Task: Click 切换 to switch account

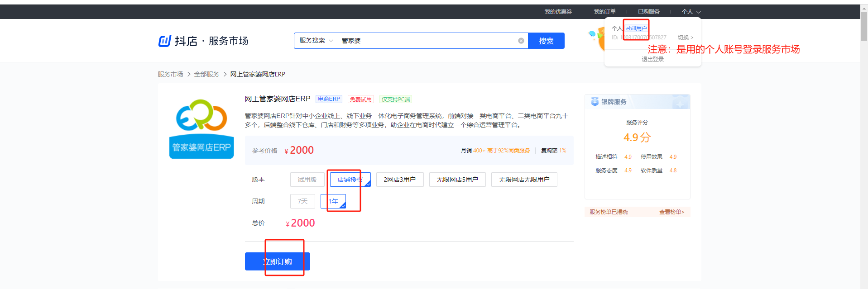Action: (x=685, y=38)
